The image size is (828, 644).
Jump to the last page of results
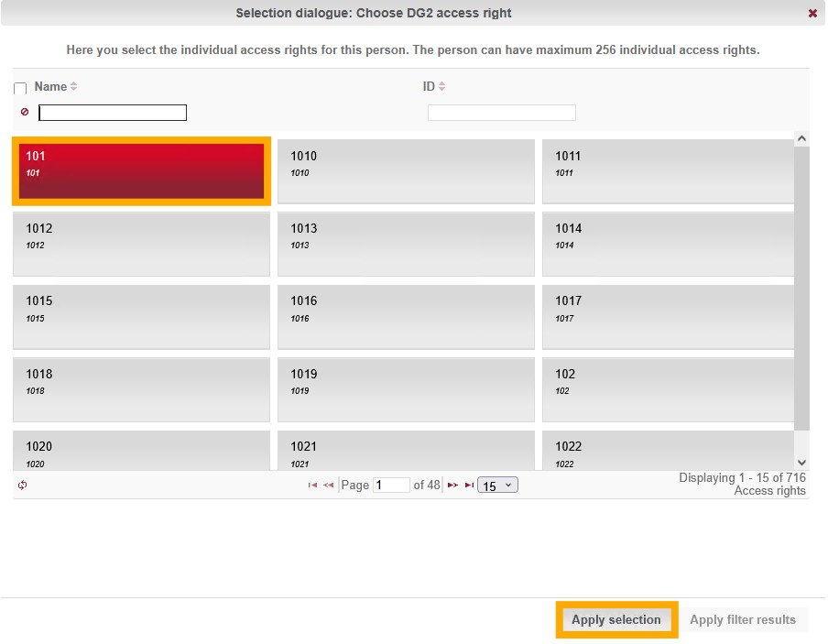point(469,486)
